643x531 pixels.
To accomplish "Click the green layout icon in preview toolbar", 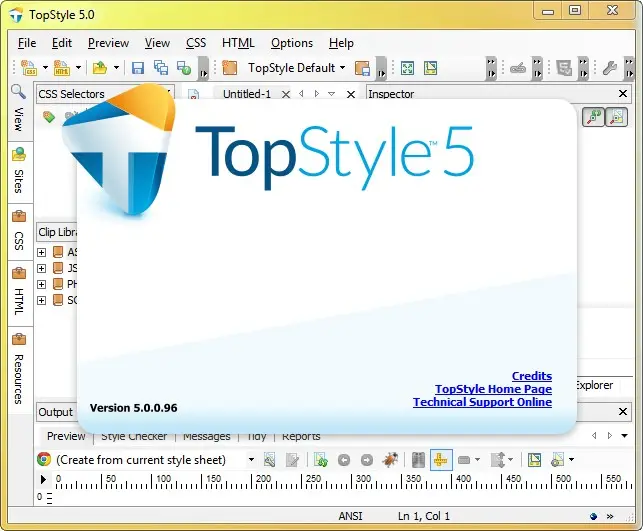I will click(534, 460).
